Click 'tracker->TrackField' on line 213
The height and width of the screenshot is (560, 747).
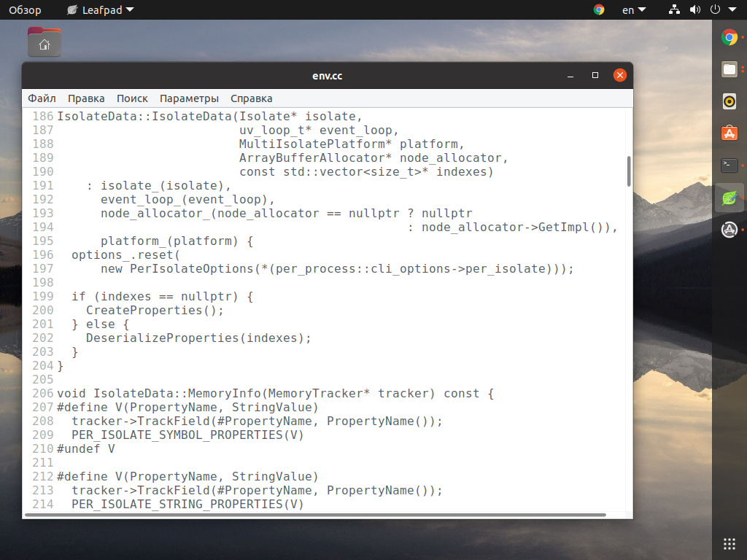coord(141,490)
